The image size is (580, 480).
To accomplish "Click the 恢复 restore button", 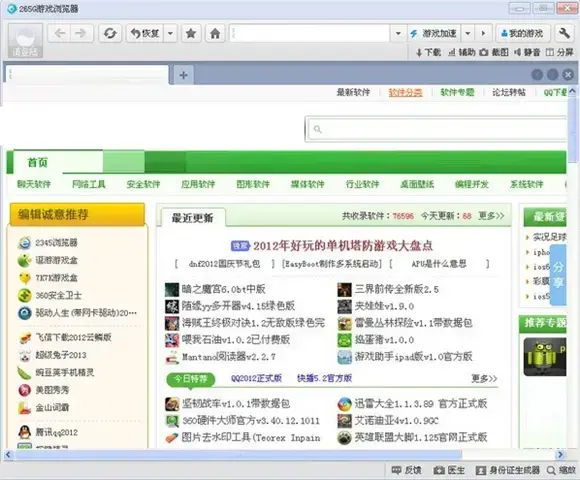I will tap(145, 34).
